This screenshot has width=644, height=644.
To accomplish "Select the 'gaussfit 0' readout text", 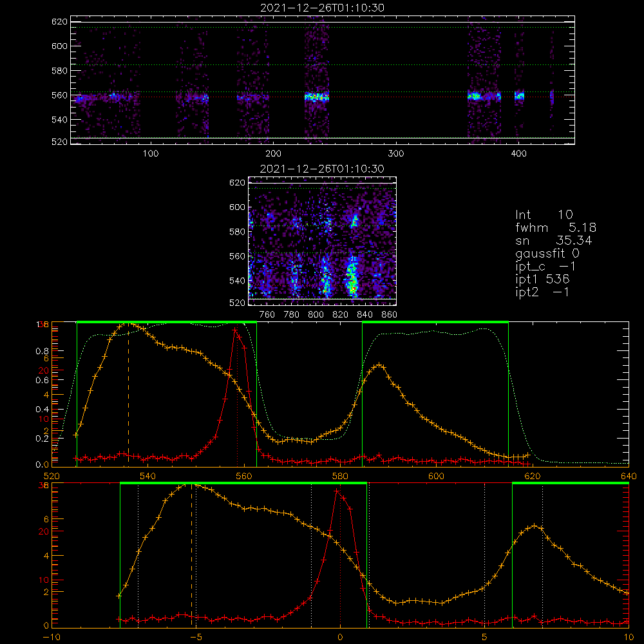I will (547, 253).
